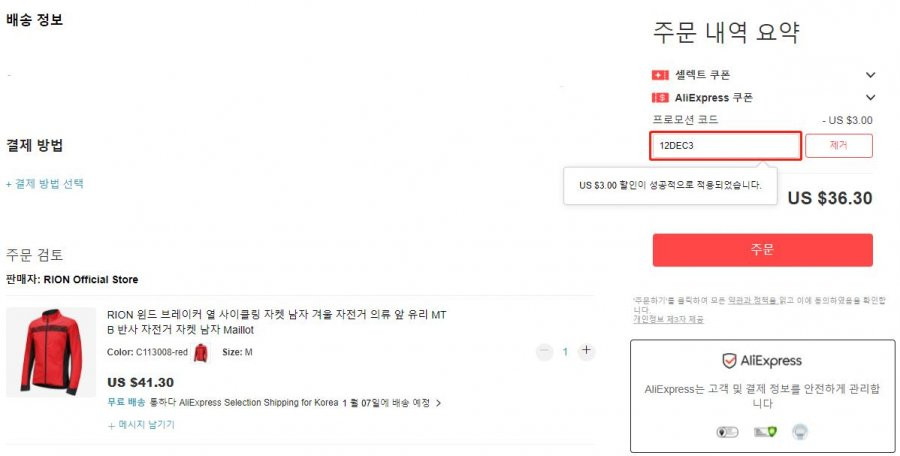Click the green shield security badge icon
The width and height of the screenshot is (900, 456).
(765, 431)
